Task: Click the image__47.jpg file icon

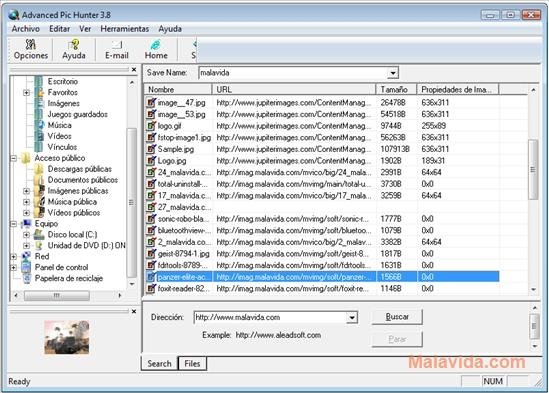Action: (151, 102)
